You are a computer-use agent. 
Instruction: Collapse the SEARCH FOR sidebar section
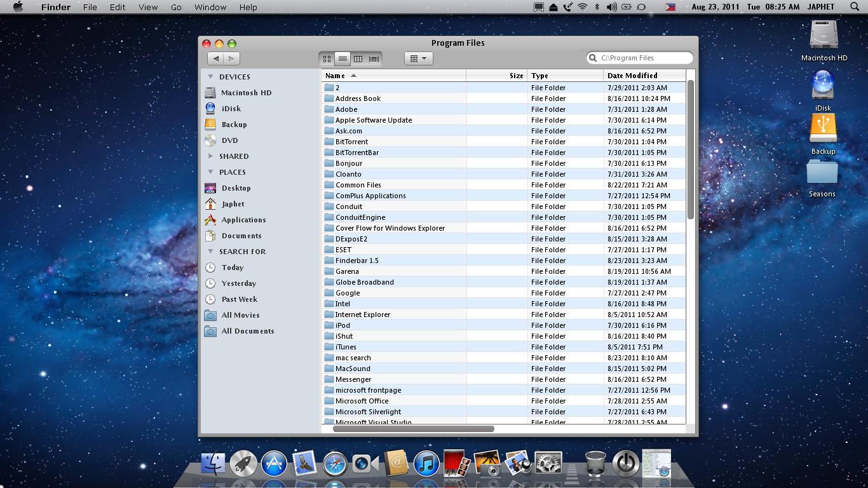point(211,252)
